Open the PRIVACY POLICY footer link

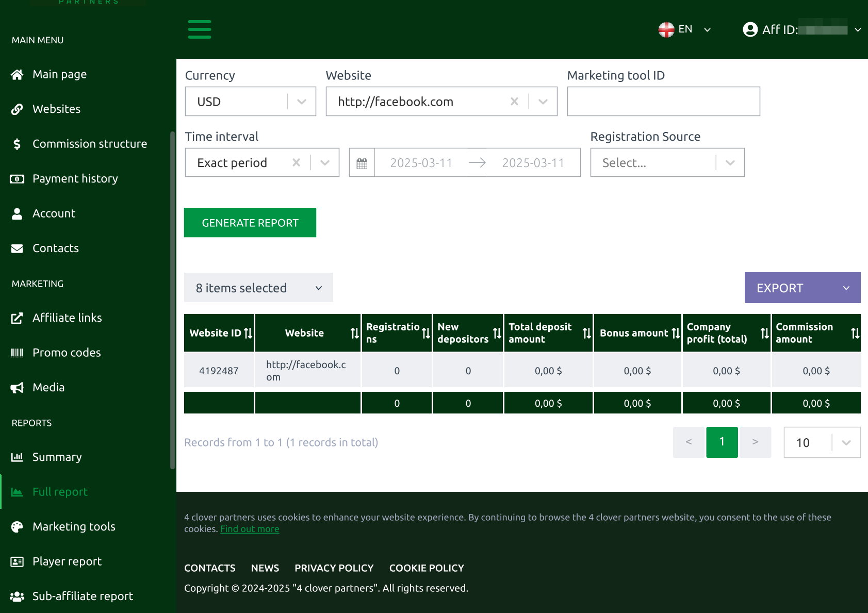[334, 568]
